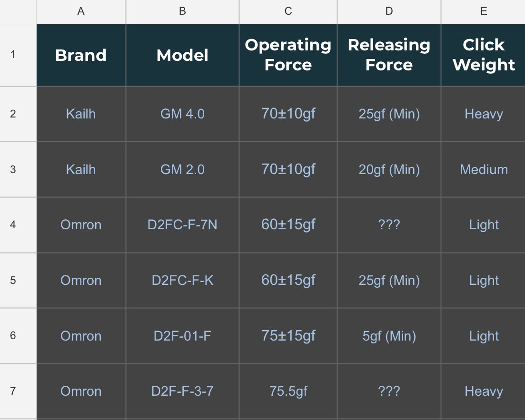Select the "Click Weight" header cell

pos(483,55)
